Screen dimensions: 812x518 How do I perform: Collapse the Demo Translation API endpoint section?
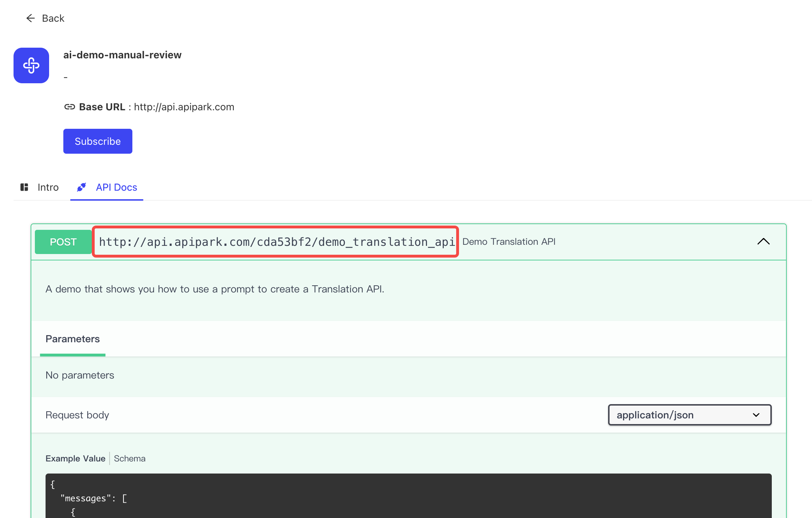coord(764,242)
